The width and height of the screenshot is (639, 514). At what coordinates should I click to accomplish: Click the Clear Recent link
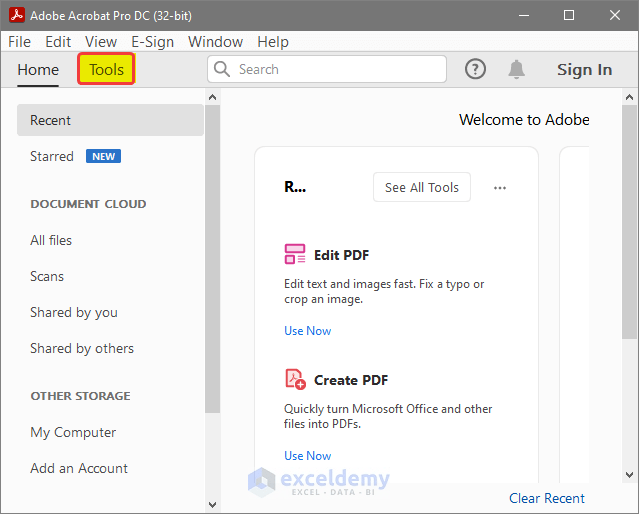coord(546,498)
